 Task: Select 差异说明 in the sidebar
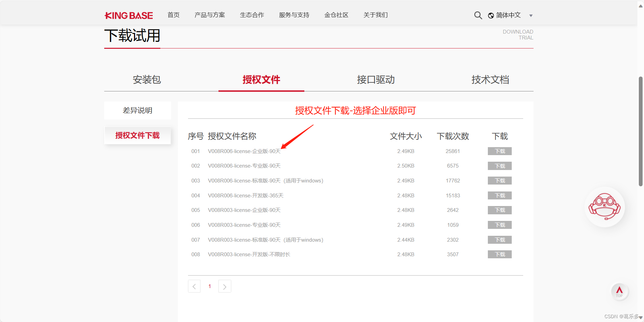(x=137, y=110)
